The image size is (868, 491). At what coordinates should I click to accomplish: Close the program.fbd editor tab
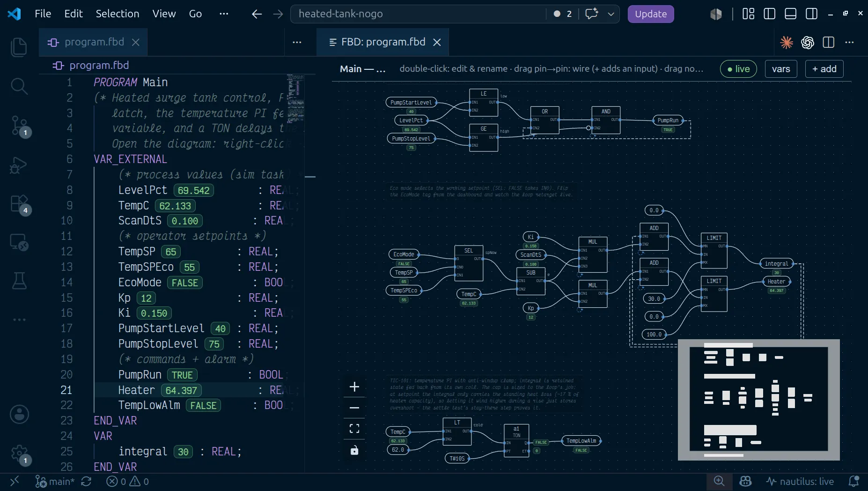pyautogui.click(x=136, y=42)
